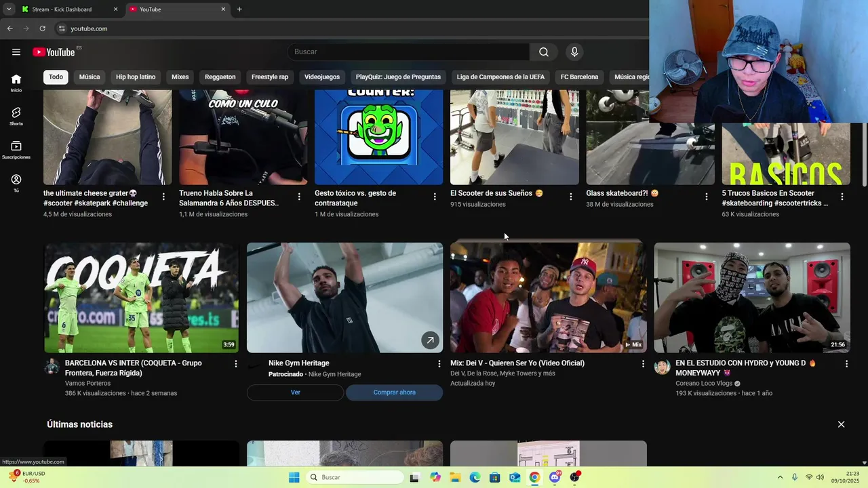Open Discord from the taskbar
This screenshot has height=488, width=868.
pyautogui.click(x=555, y=477)
